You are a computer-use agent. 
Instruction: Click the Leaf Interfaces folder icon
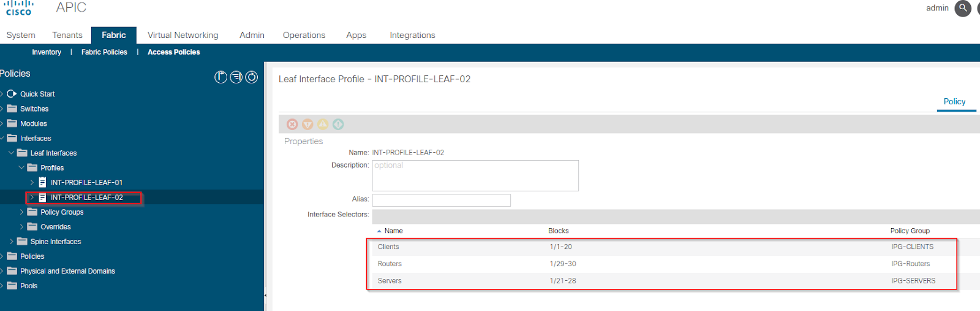[x=22, y=153]
